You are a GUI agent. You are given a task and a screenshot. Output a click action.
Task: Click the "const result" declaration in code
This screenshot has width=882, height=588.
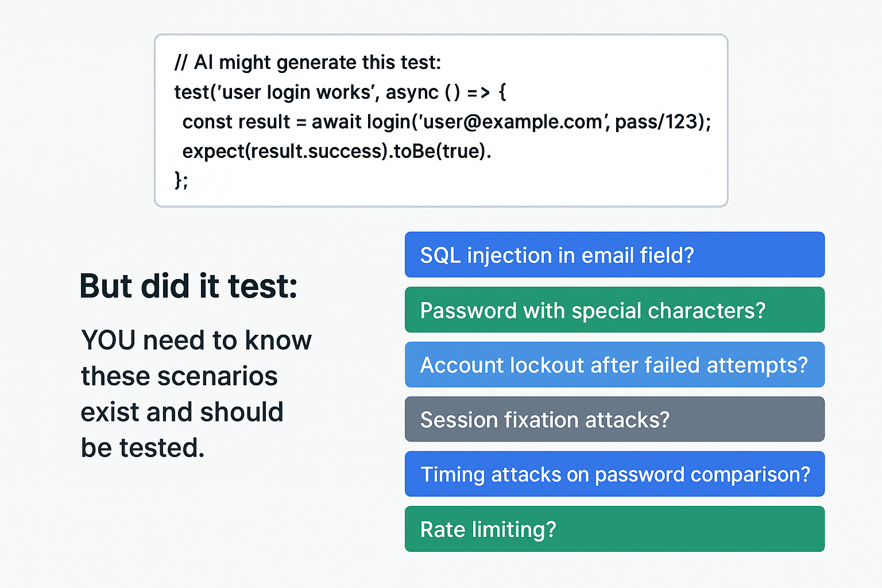(x=236, y=122)
